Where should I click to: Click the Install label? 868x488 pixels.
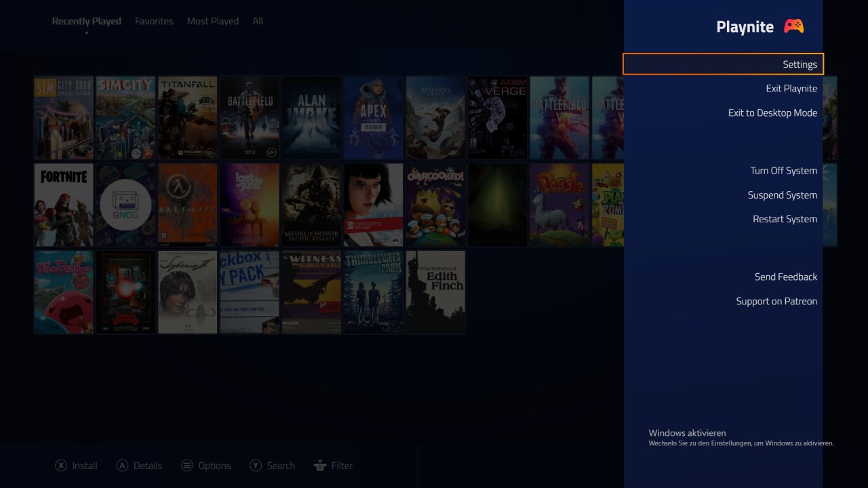tap(85, 466)
